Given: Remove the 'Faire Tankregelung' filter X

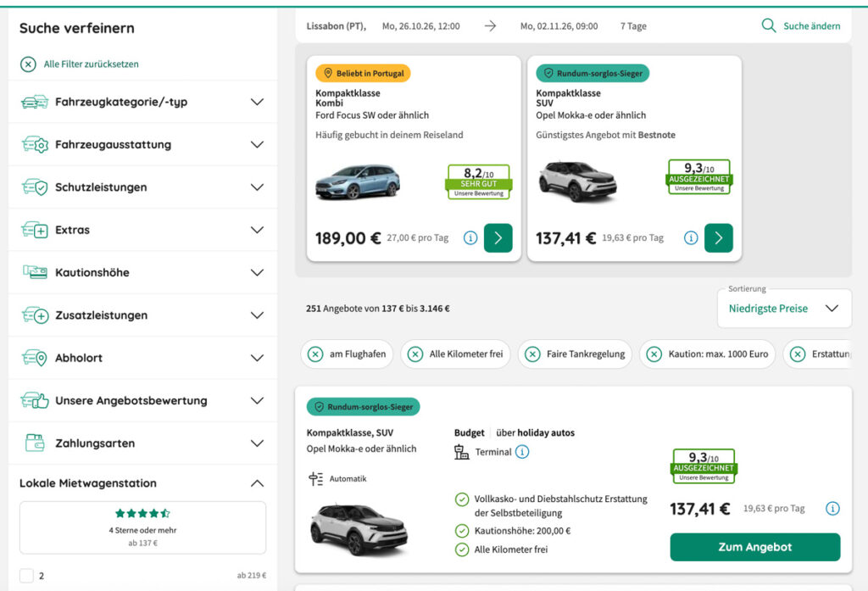Looking at the screenshot, I should click(x=532, y=354).
